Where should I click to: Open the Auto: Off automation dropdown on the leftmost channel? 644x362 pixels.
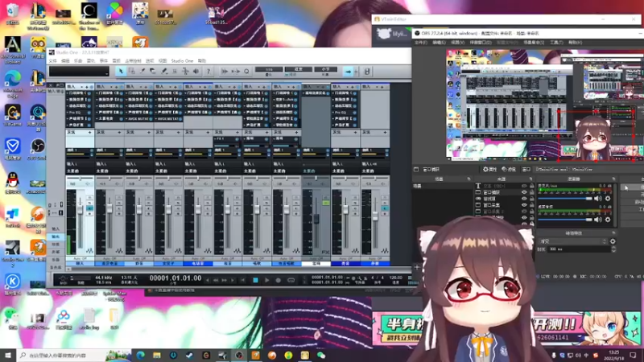(x=80, y=258)
